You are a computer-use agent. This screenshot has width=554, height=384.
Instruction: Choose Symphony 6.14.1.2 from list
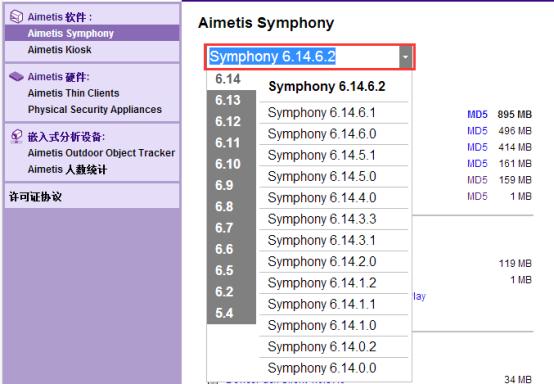pos(334,283)
